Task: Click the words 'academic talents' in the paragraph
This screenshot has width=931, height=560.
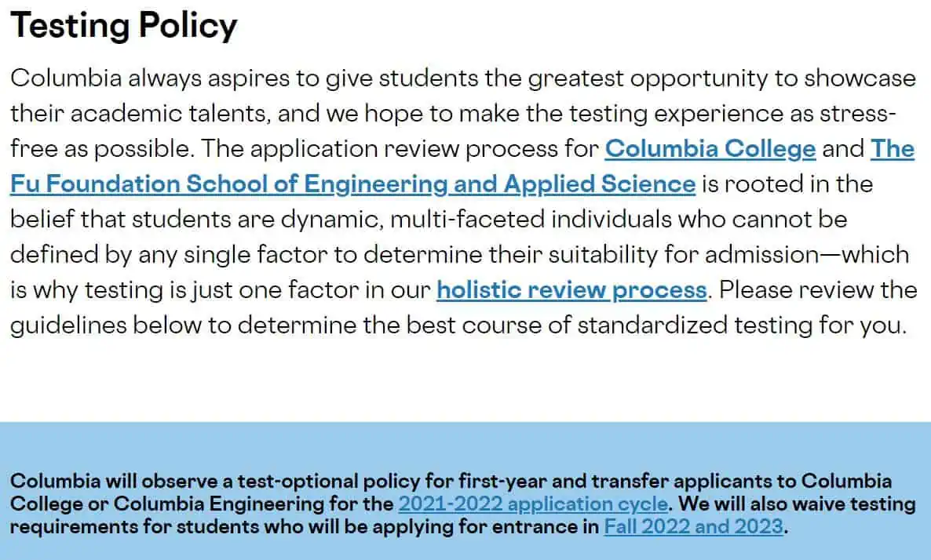Action: point(170,113)
